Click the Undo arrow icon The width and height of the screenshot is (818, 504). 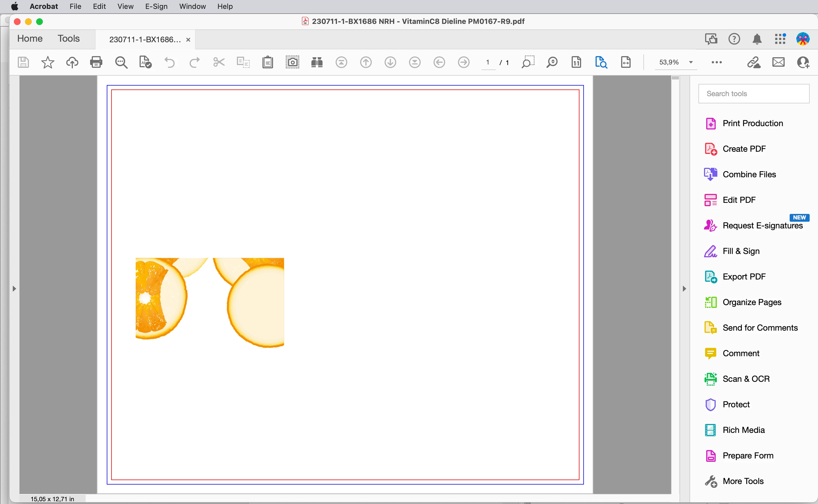(169, 62)
